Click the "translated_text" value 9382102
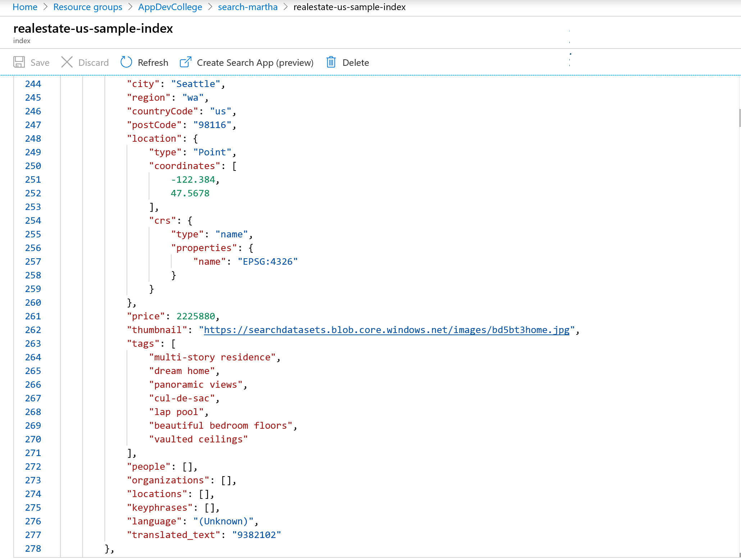 [256, 535]
